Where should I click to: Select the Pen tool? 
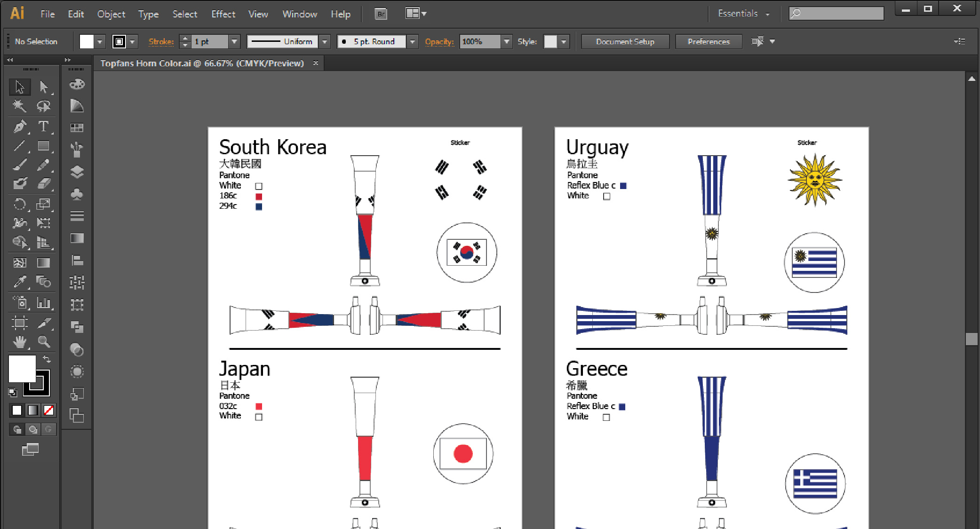20,126
